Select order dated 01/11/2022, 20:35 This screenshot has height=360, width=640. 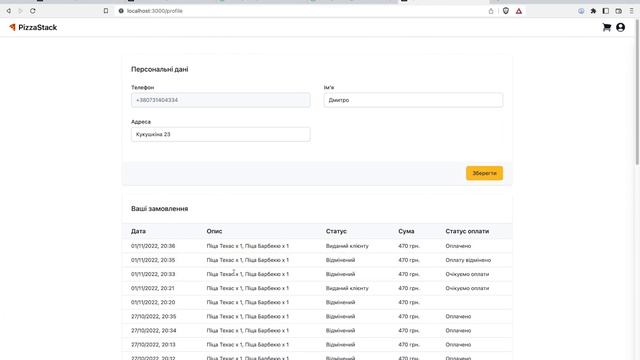(317, 260)
